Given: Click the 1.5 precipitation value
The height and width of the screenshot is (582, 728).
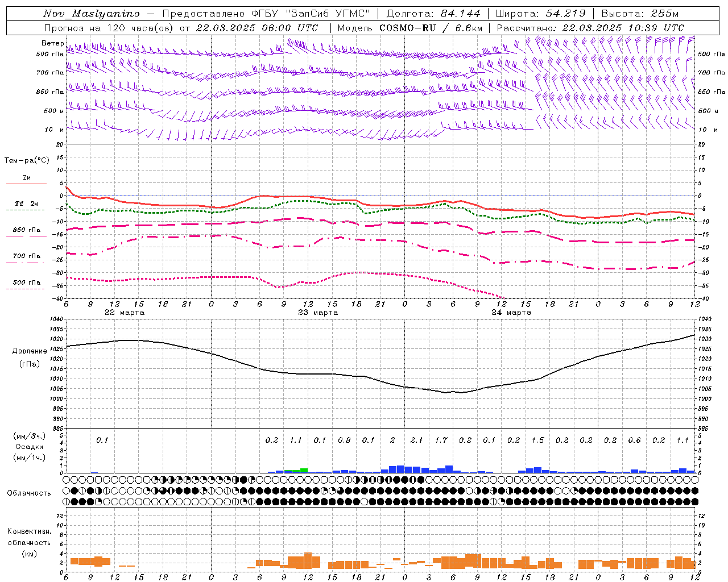Looking at the screenshot, I should 537,440.
